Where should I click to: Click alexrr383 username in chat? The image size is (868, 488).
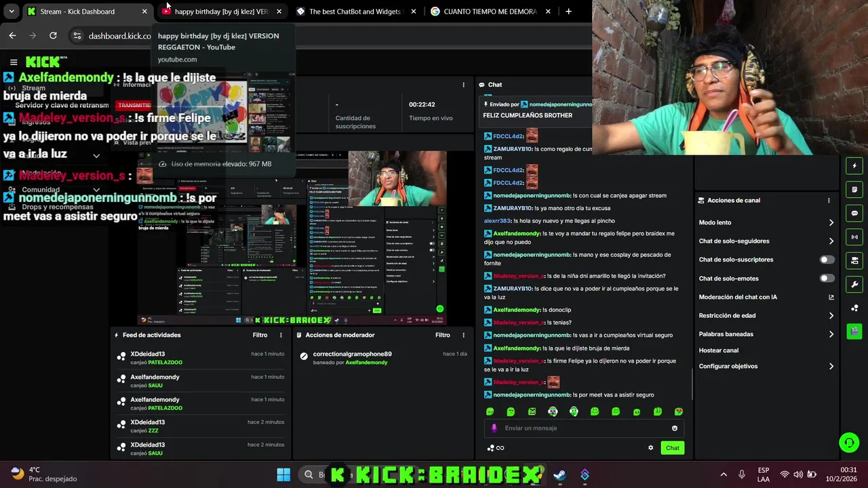(498, 221)
